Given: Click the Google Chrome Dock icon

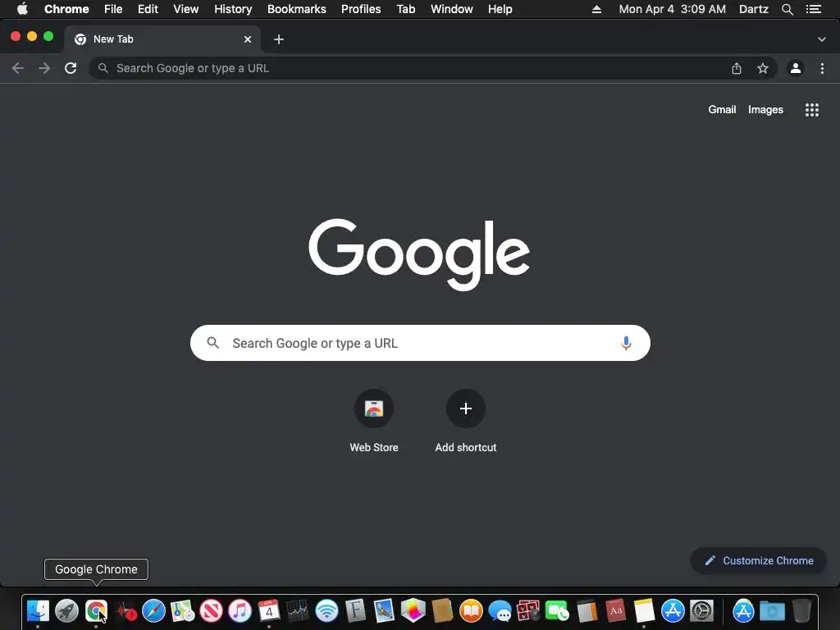Looking at the screenshot, I should [x=96, y=610].
